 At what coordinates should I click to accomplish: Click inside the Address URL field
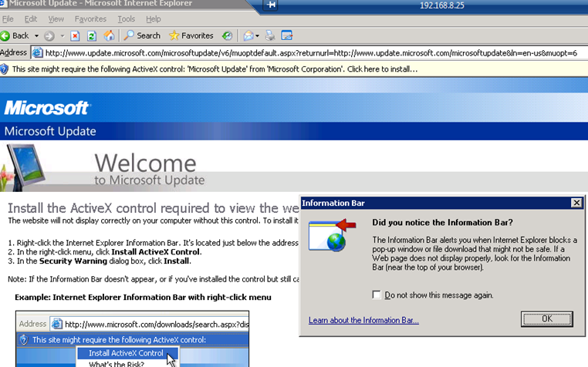[309, 53]
